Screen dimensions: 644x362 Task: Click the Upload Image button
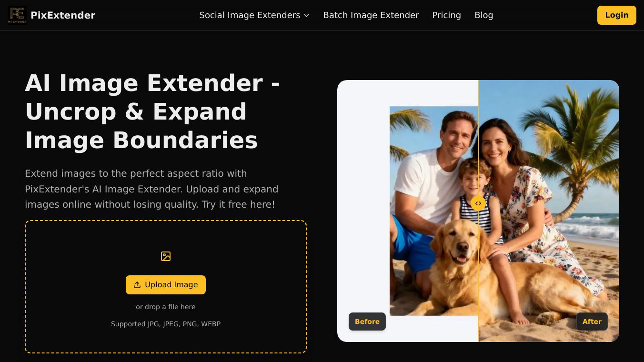tap(166, 285)
